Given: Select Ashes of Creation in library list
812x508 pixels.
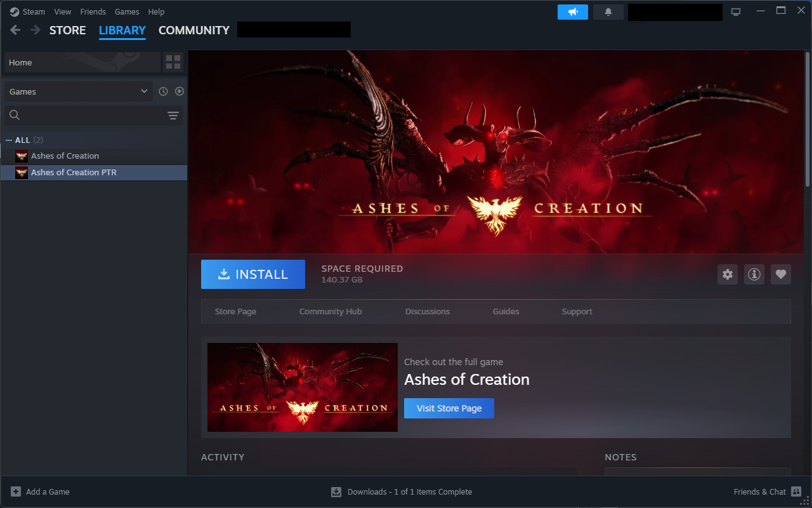Looking at the screenshot, I should 94,156.
